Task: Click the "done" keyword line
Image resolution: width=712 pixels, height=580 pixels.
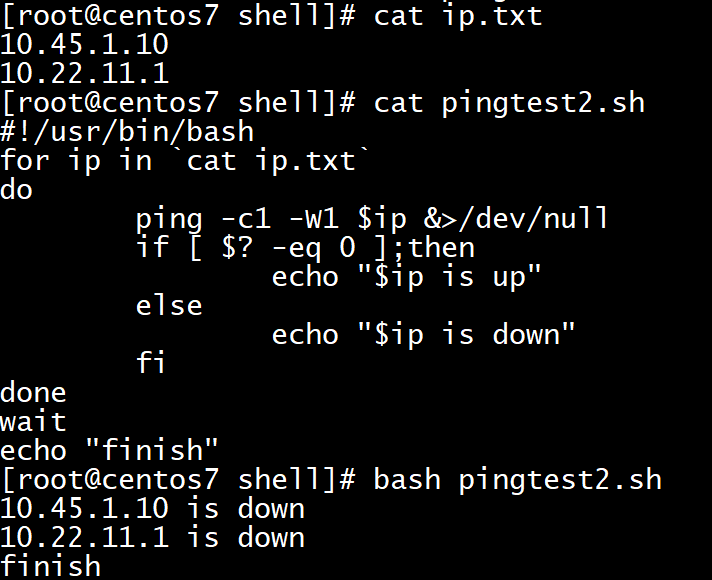Action: pos(33,393)
